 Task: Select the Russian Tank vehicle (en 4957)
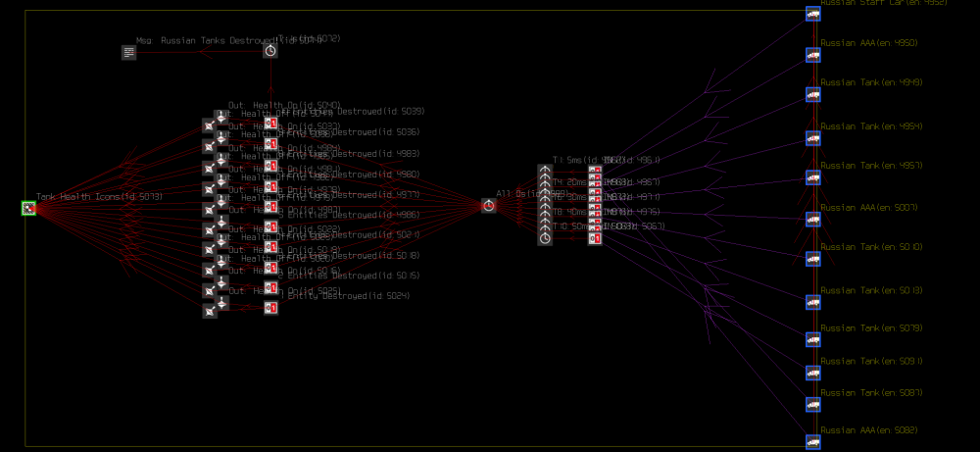(x=812, y=177)
